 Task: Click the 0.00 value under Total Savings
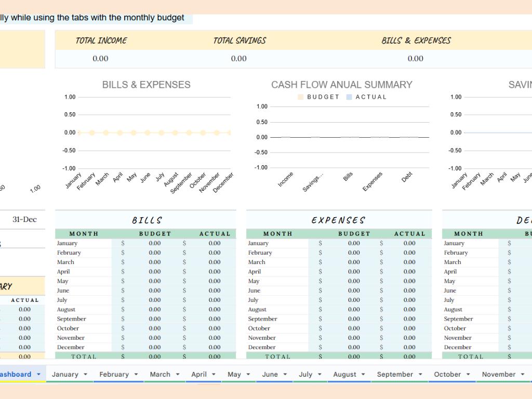239,59
